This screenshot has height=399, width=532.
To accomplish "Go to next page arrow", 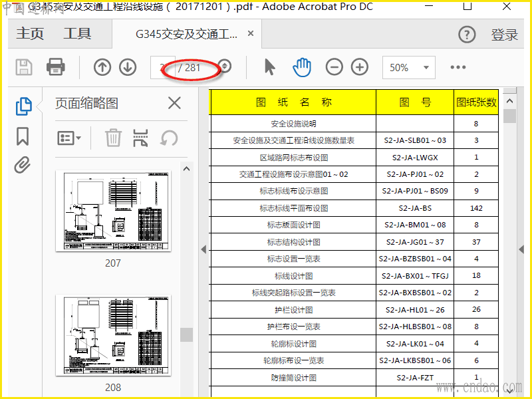I will click(128, 67).
